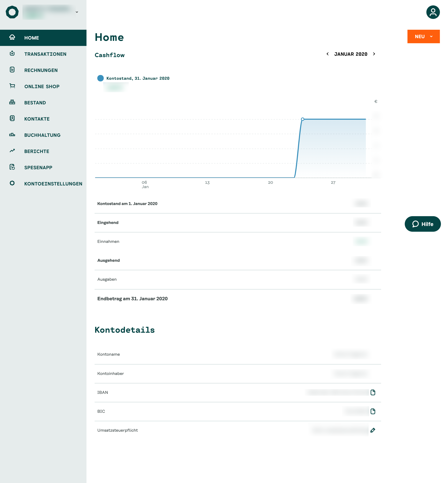Copy the BIC with copy icon
The image size is (448, 483).
(373, 411)
